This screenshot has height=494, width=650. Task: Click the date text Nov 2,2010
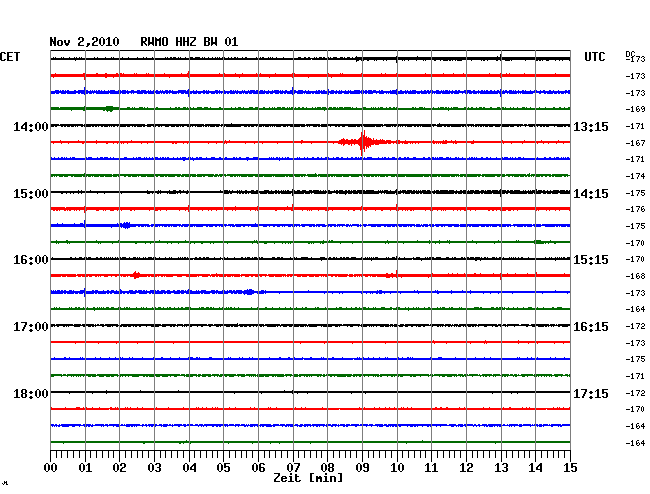[84, 42]
